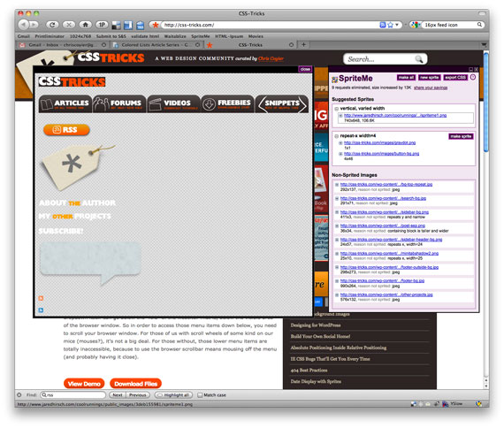Switch to the Gmail Inbox tab

pos(61,45)
